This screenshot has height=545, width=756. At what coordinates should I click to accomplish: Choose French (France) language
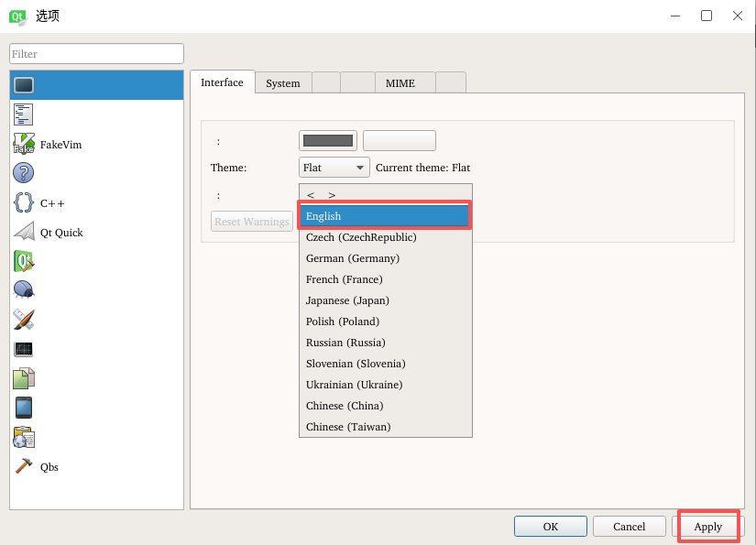[385, 279]
